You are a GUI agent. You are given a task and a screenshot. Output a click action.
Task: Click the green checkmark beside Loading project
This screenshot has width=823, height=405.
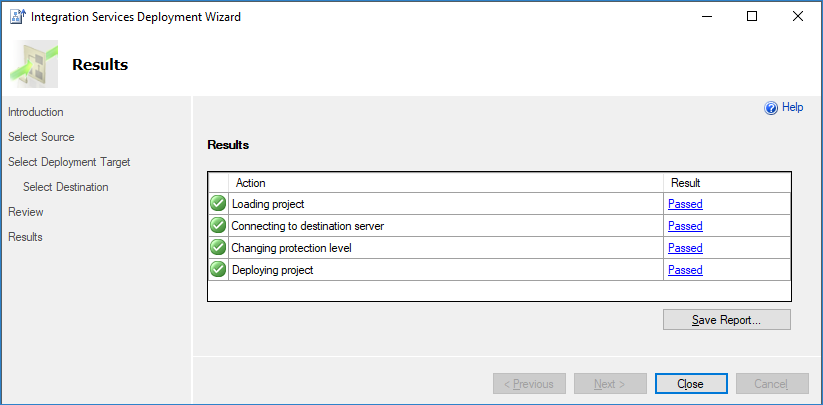click(218, 204)
